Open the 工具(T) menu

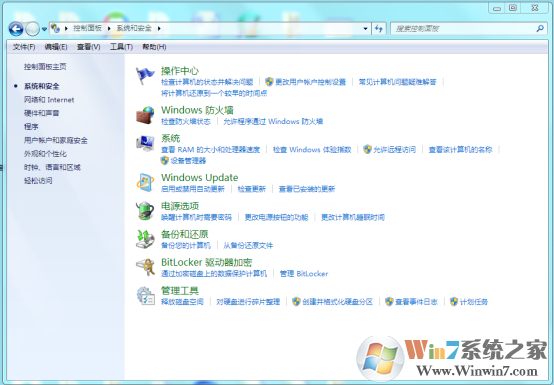[121, 47]
